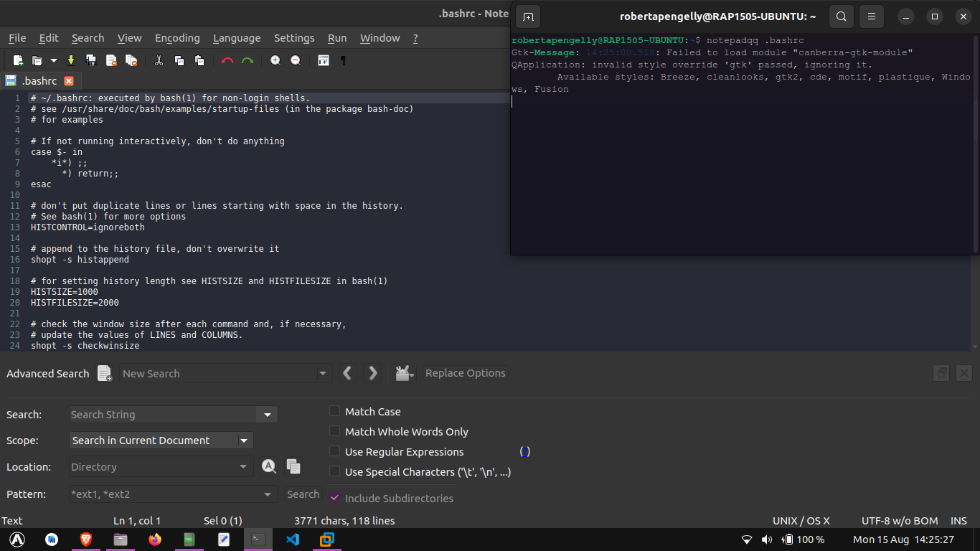Paste clipboard contents into the editor
Image resolution: width=980 pixels, height=551 pixels.
tap(200, 60)
